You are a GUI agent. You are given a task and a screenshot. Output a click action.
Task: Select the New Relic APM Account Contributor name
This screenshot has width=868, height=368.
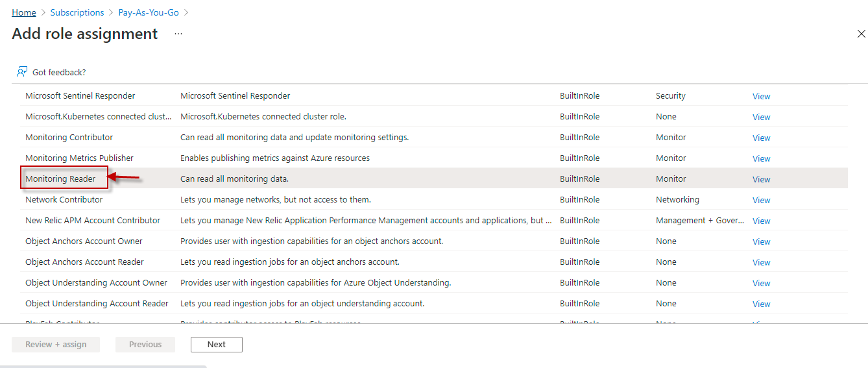tap(93, 220)
